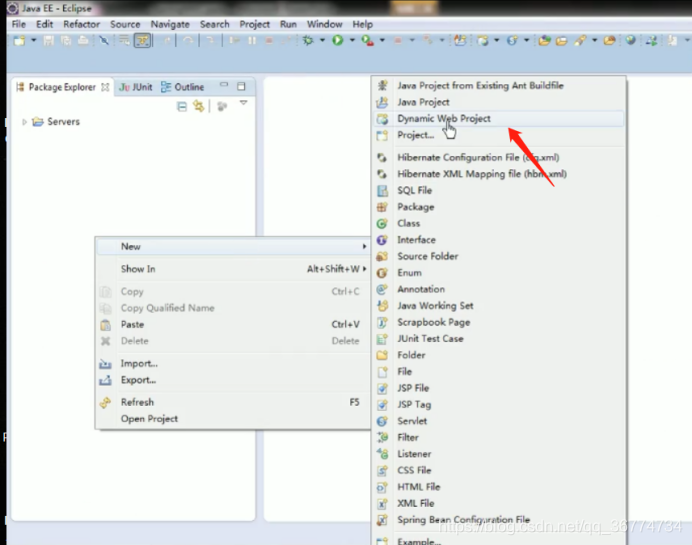692x545 pixels.
Task: Click Refresh in the context menu
Action: [233, 402]
